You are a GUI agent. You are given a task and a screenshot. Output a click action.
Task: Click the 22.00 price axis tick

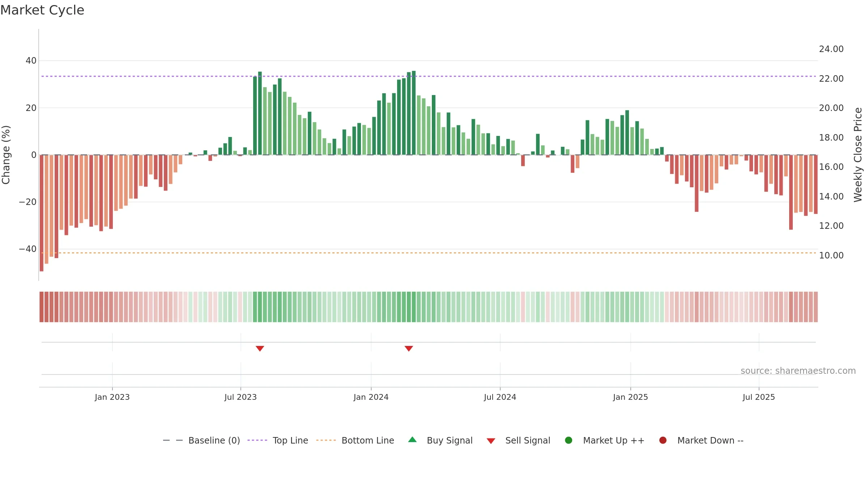click(831, 79)
